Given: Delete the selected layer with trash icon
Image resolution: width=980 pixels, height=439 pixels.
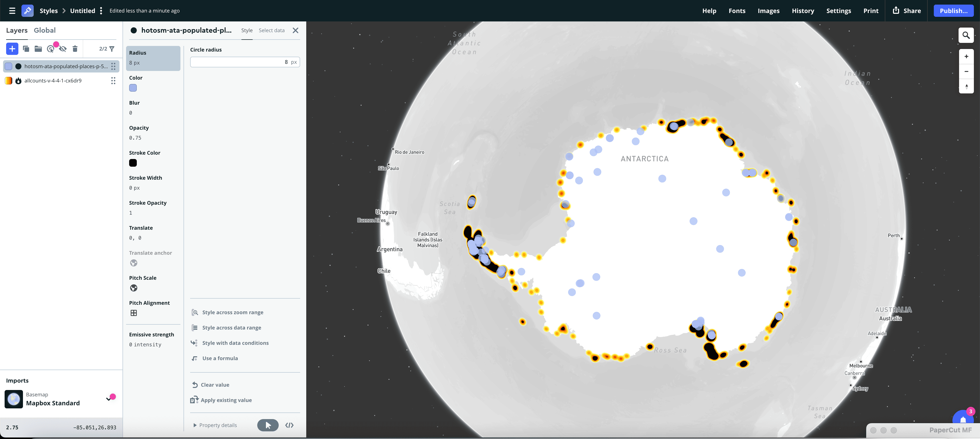Looking at the screenshot, I should (x=75, y=49).
